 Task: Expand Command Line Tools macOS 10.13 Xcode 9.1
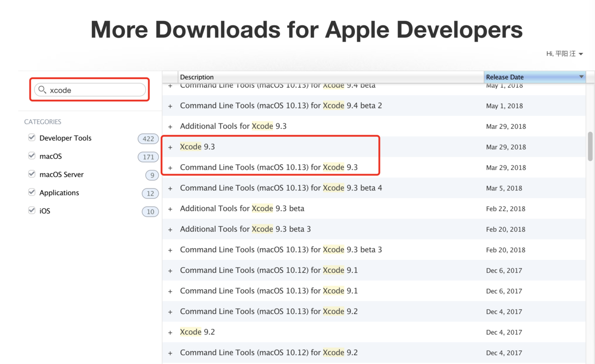pos(170,291)
